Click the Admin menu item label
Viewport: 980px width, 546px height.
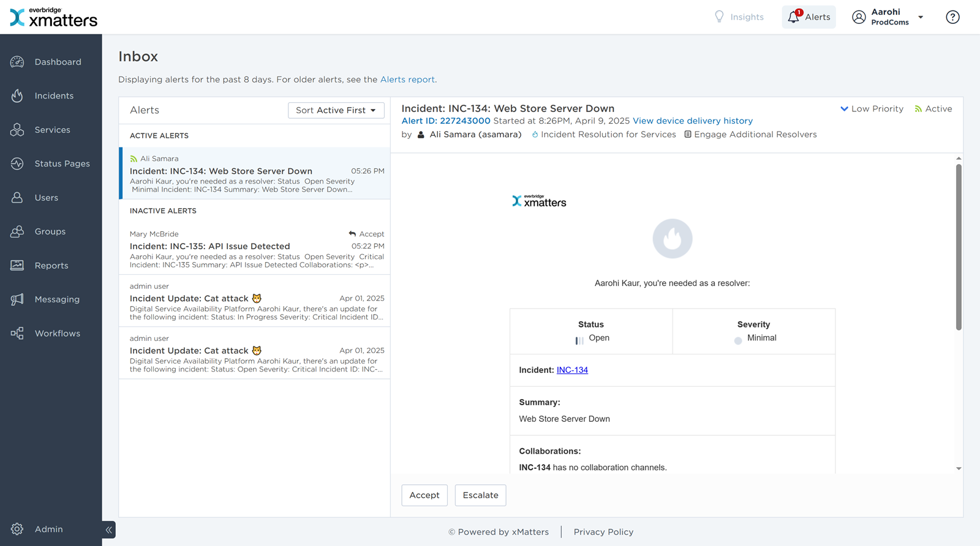click(x=49, y=529)
